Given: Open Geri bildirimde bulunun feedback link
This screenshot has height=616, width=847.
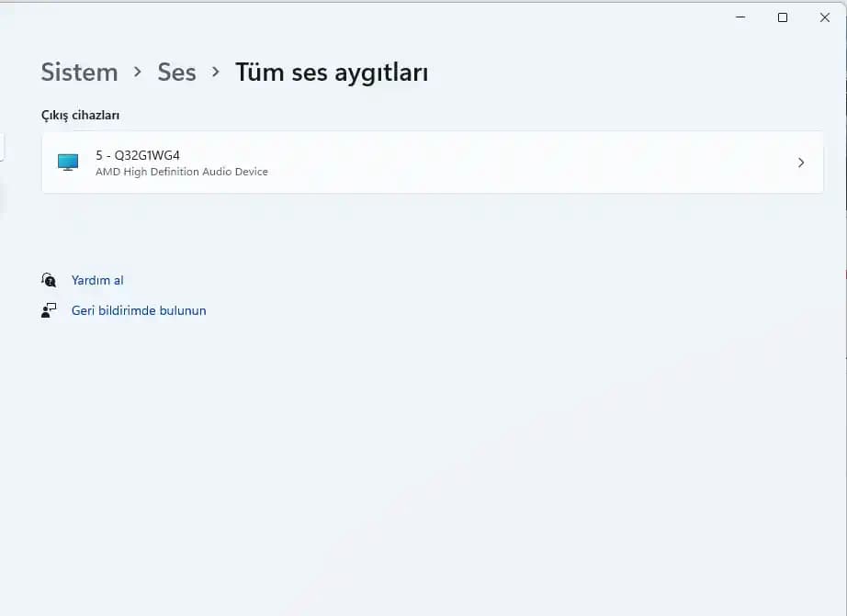Looking at the screenshot, I should (x=139, y=310).
